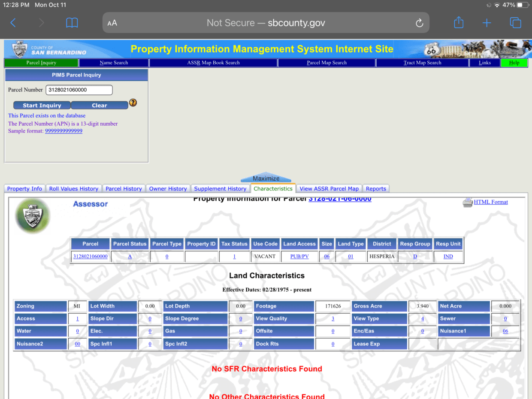
Task: Open the Reports tab
Action: 376,189
